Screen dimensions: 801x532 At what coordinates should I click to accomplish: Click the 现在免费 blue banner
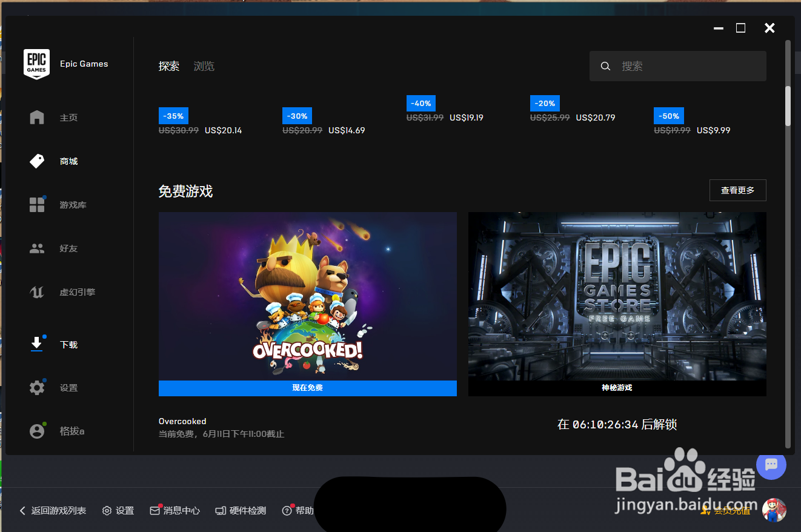tap(308, 388)
